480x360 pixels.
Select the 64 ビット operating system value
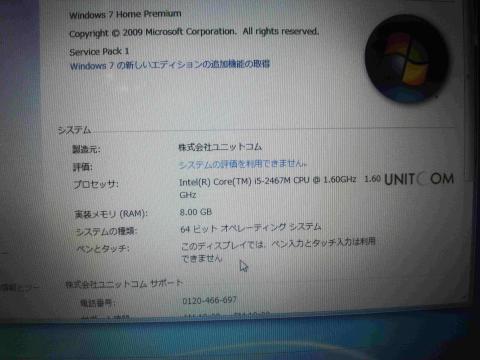click(x=250, y=228)
